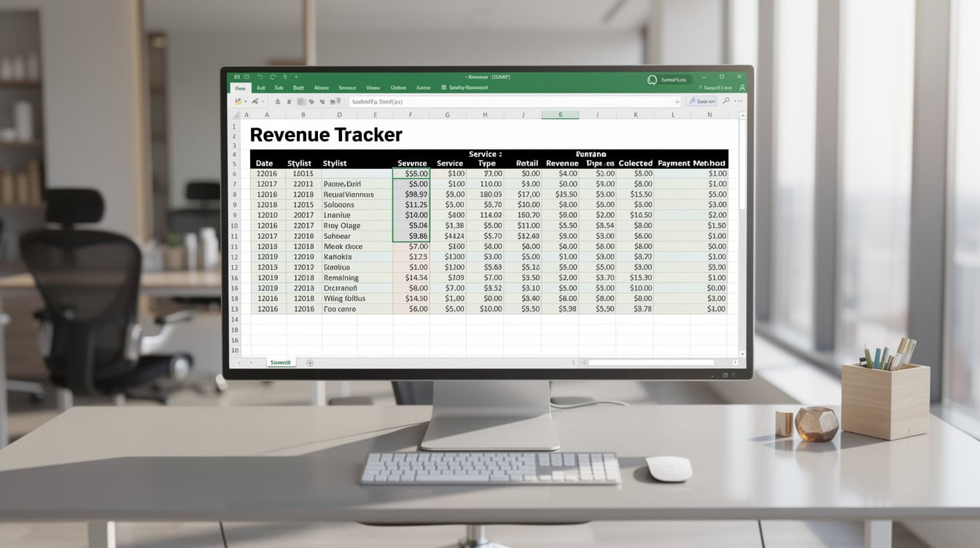Select the column N header
This screenshot has width=980, height=548.
[709, 115]
